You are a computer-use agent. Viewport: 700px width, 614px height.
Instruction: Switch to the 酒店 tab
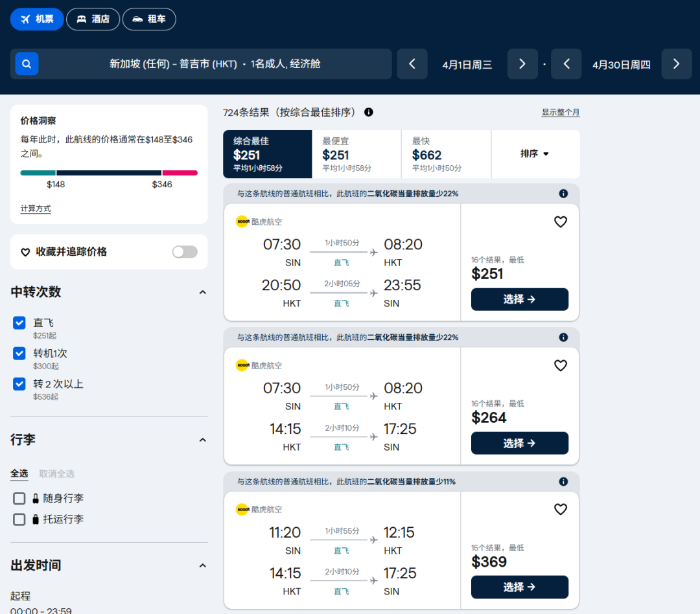click(93, 19)
